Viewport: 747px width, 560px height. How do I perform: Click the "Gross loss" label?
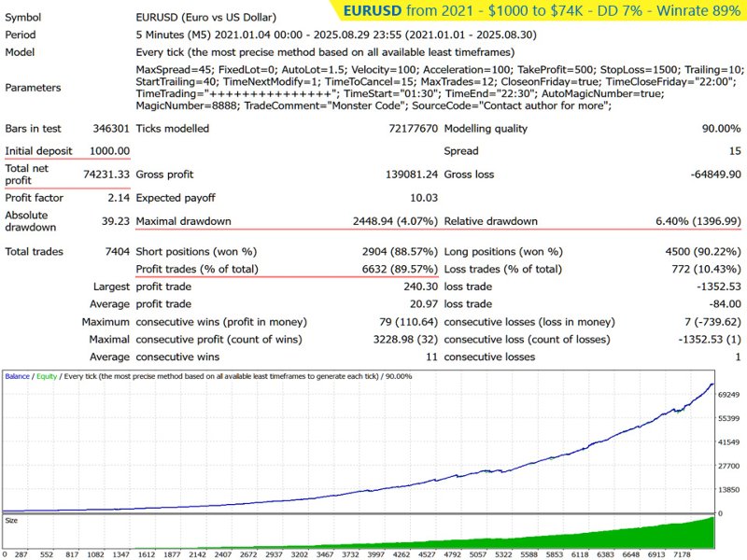(x=469, y=175)
